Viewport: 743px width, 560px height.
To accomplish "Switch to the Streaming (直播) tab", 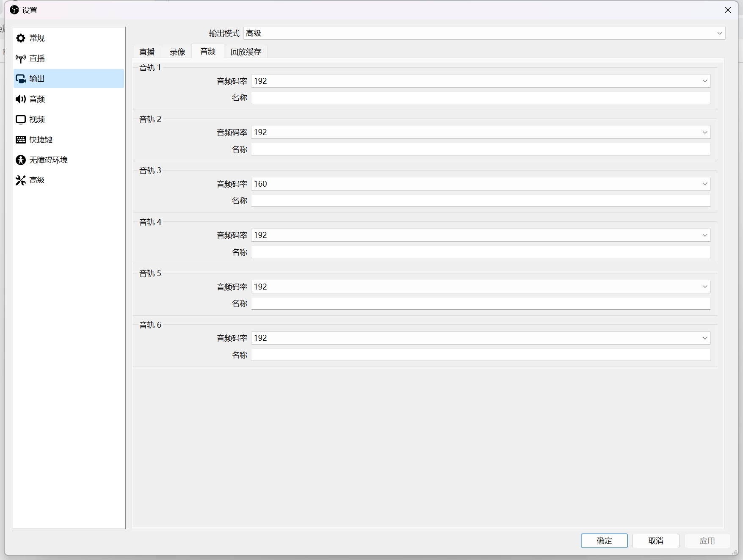I will click(147, 52).
